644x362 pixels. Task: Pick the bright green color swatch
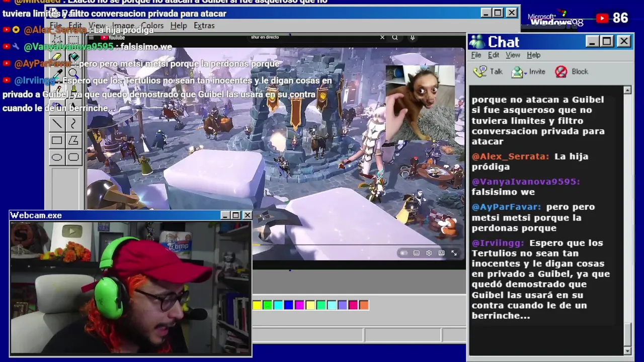click(x=268, y=305)
